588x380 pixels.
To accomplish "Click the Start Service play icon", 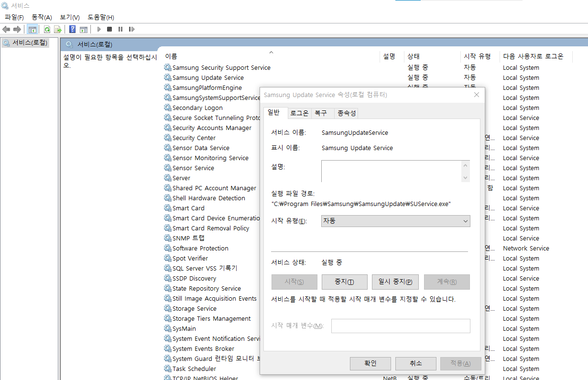I will (99, 29).
